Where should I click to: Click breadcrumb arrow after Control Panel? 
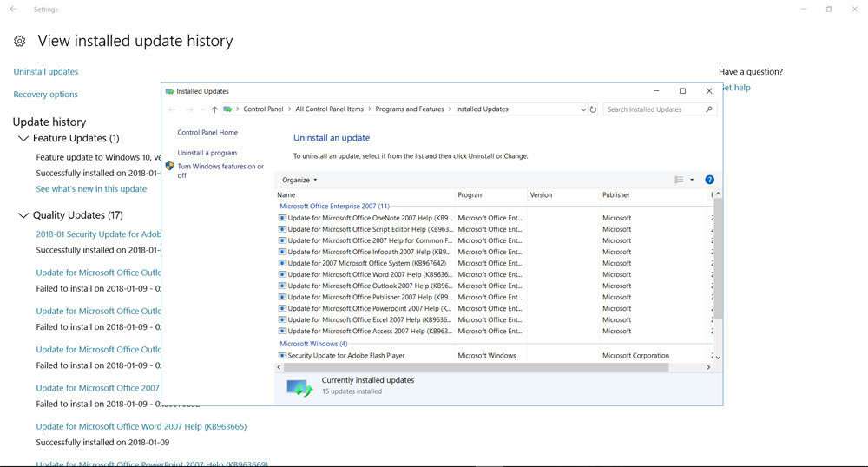pyautogui.click(x=289, y=109)
